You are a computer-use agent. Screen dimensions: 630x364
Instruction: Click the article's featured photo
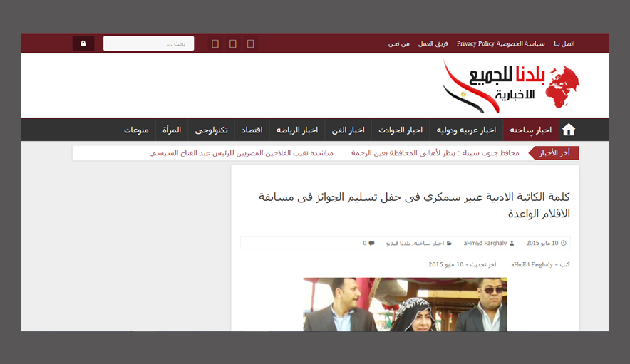405,304
